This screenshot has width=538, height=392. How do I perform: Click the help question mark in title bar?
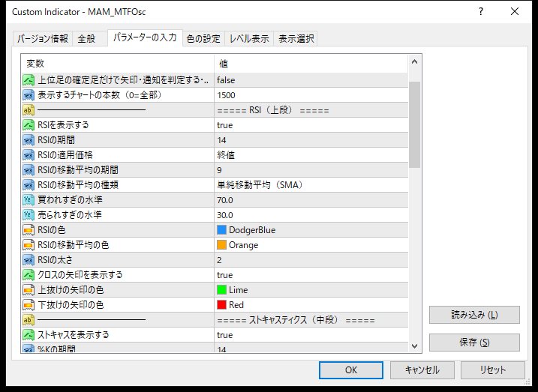(x=481, y=12)
